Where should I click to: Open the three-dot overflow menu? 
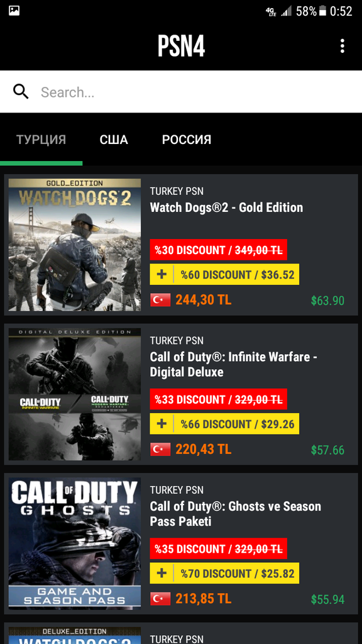coord(342,46)
